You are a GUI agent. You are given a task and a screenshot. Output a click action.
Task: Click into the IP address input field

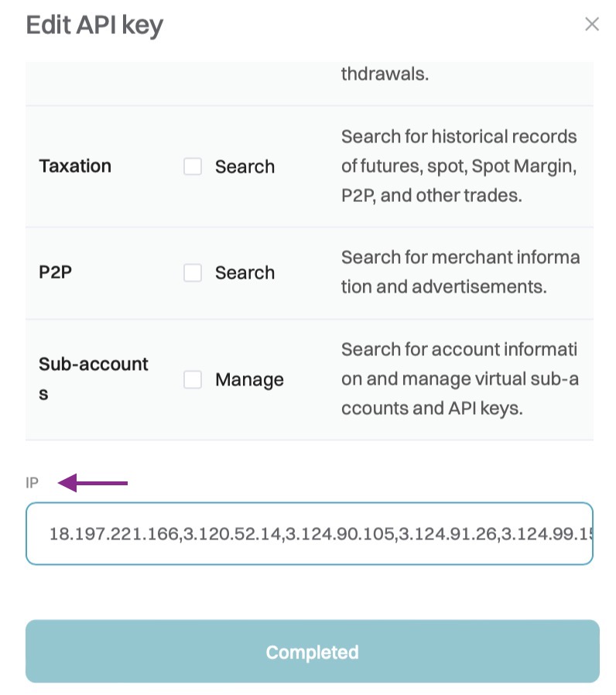310,534
